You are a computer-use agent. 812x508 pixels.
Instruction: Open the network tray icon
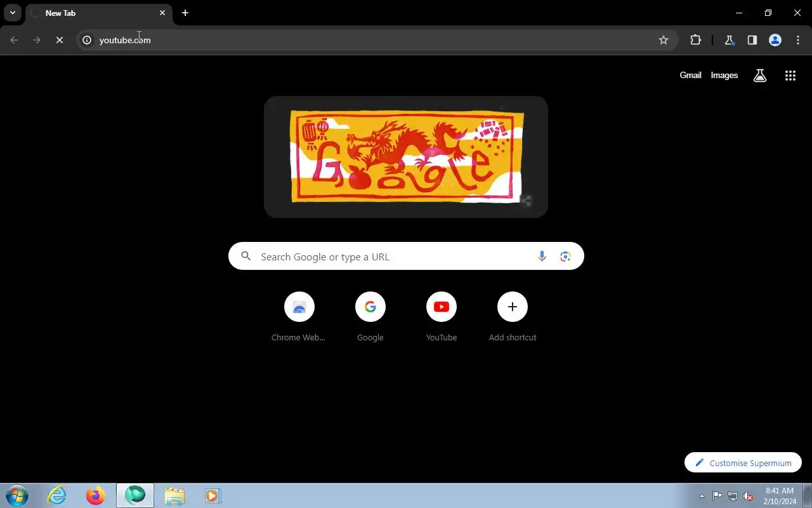pyautogui.click(x=733, y=496)
